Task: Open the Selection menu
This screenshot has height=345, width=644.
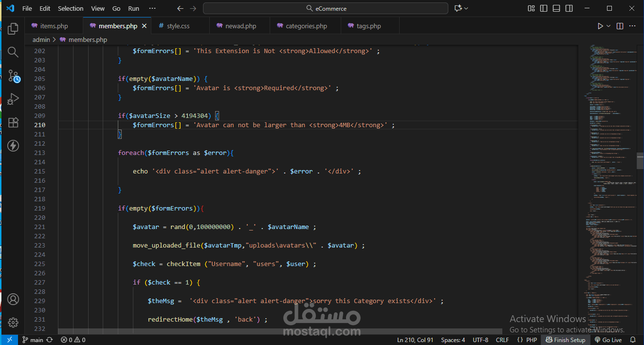Action: point(71,8)
